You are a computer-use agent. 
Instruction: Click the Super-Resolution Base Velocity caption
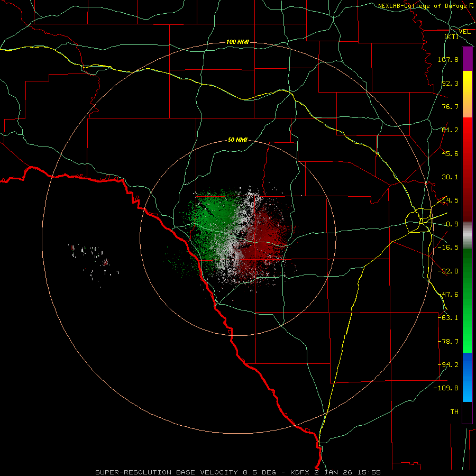click(238, 472)
